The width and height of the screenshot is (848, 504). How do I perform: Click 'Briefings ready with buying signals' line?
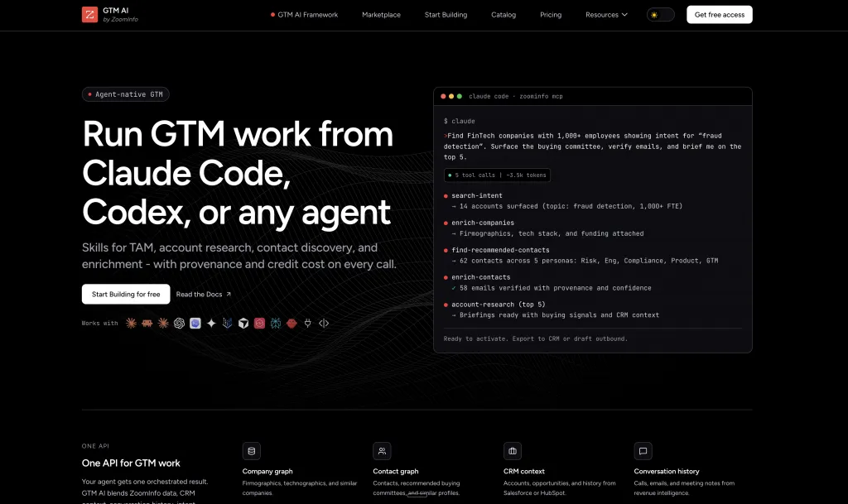tap(556, 315)
